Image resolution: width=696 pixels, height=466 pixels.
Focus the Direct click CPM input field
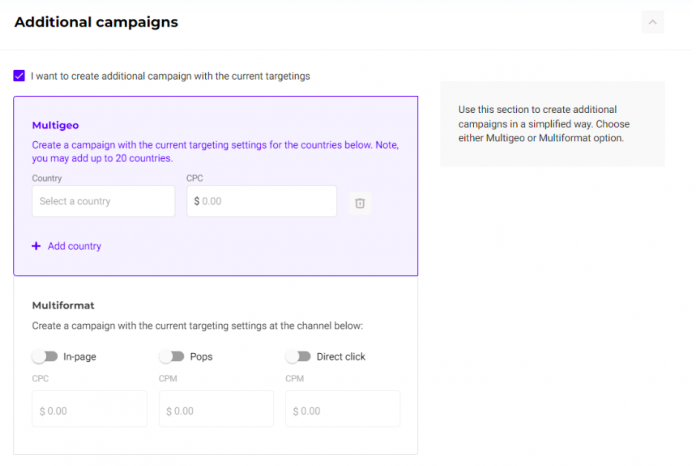[x=342, y=410]
